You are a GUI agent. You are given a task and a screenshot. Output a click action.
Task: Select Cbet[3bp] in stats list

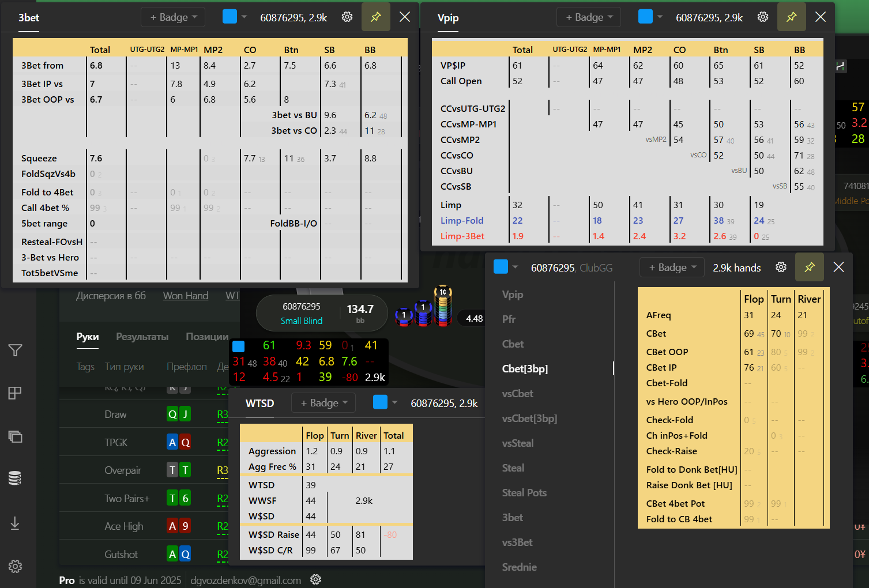(x=525, y=369)
